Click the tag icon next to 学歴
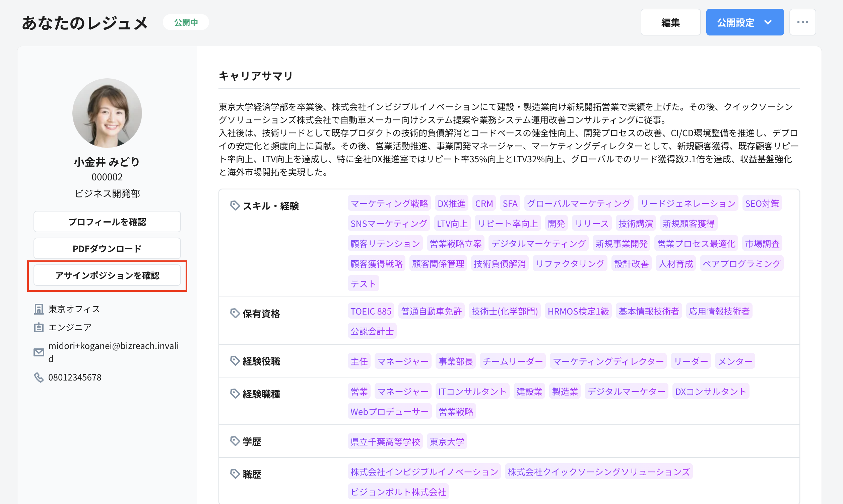Viewport: 843px width, 504px height. click(x=235, y=441)
